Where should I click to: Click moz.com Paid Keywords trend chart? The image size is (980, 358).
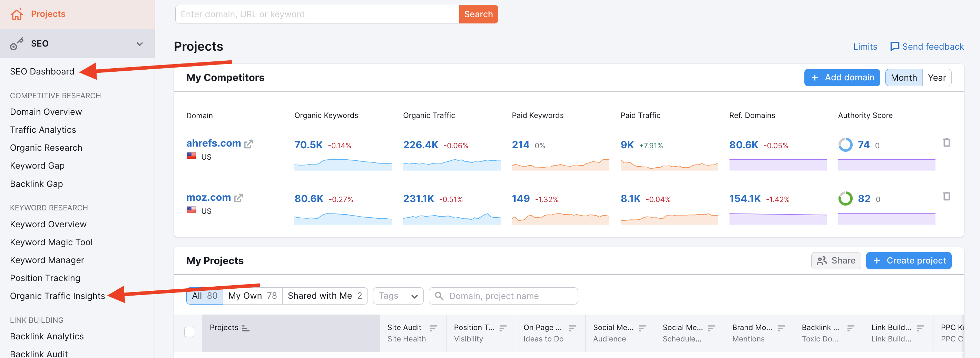(x=560, y=219)
